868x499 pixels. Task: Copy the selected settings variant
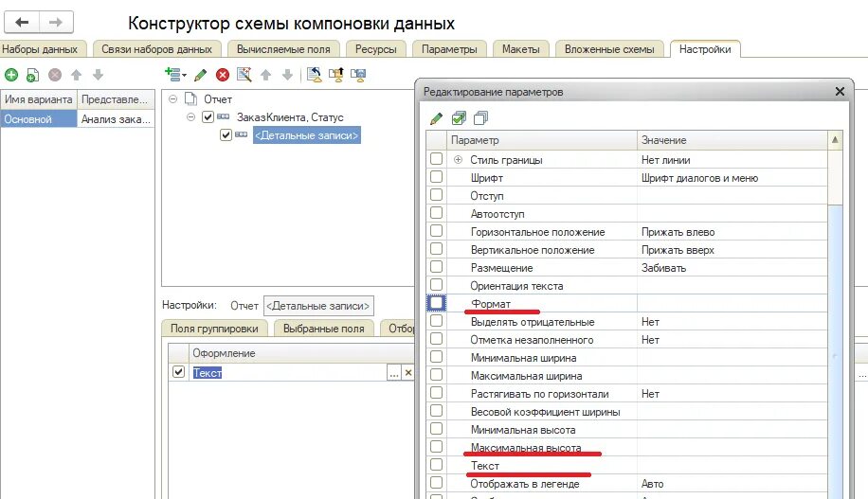click(x=32, y=75)
